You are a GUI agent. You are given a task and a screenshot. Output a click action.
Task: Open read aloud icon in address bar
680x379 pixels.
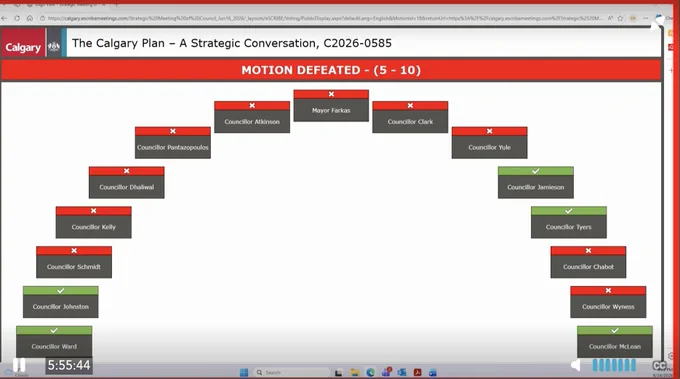(610, 18)
